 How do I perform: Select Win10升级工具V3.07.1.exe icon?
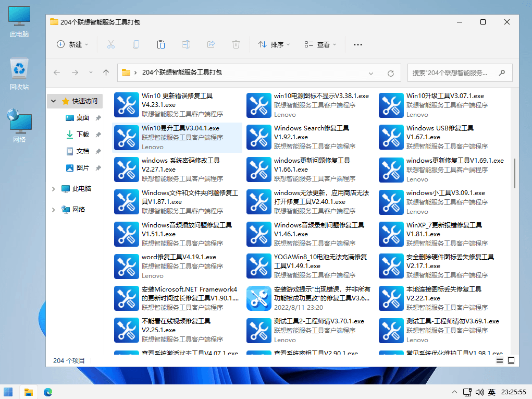[391, 105]
